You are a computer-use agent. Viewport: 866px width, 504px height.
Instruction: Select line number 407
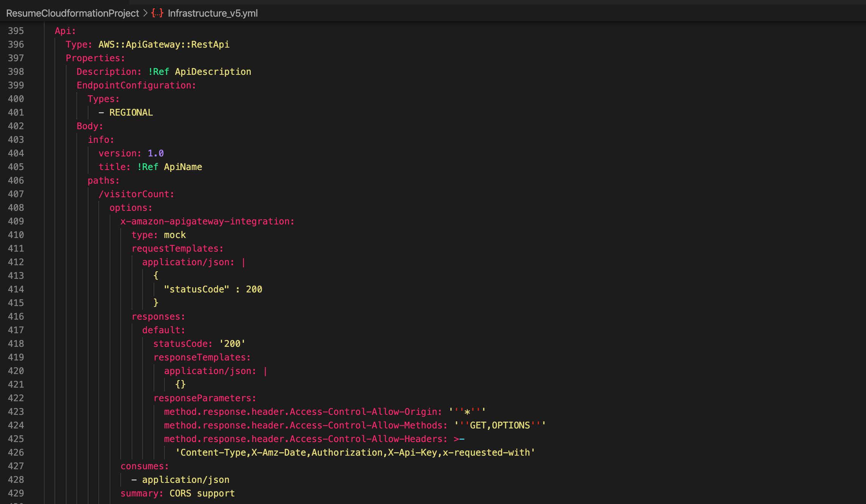[16, 194]
